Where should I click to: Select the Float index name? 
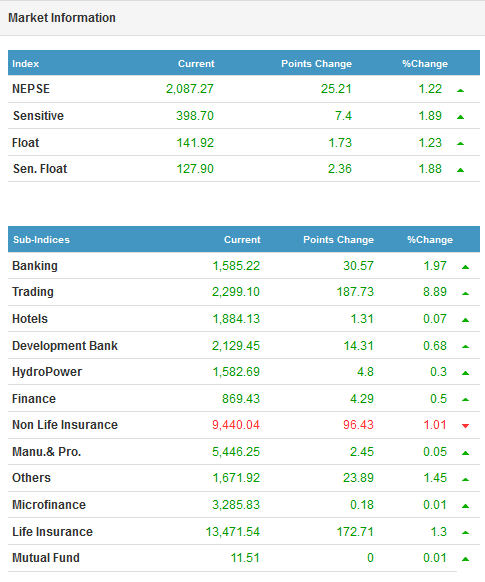pos(25,143)
